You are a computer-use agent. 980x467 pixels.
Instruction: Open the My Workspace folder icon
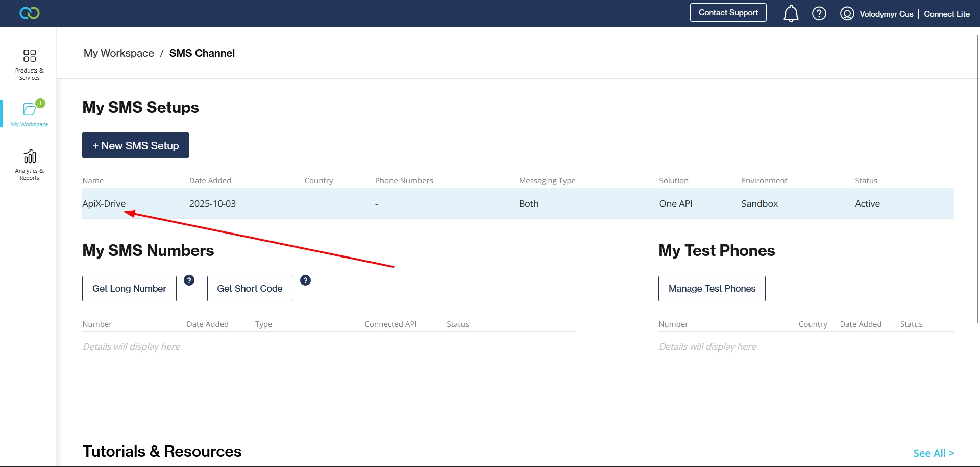point(30,109)
